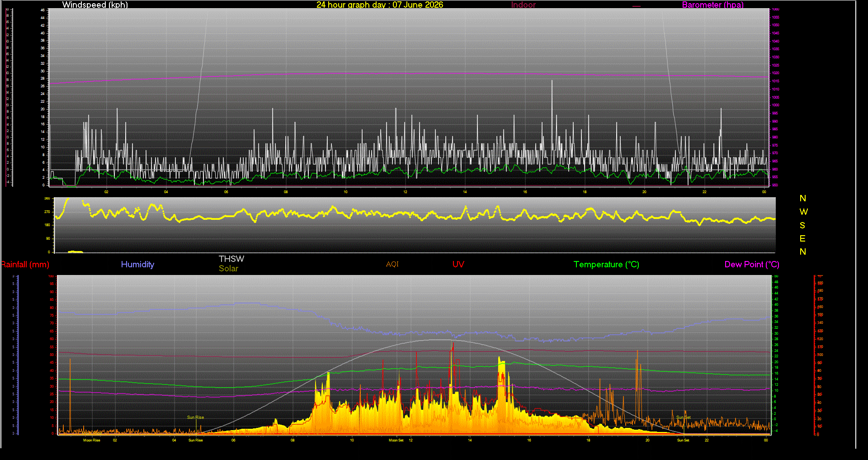Click the 360 wind direction axis value
This screenshot has height=460, width=868.
coord(47,199)
